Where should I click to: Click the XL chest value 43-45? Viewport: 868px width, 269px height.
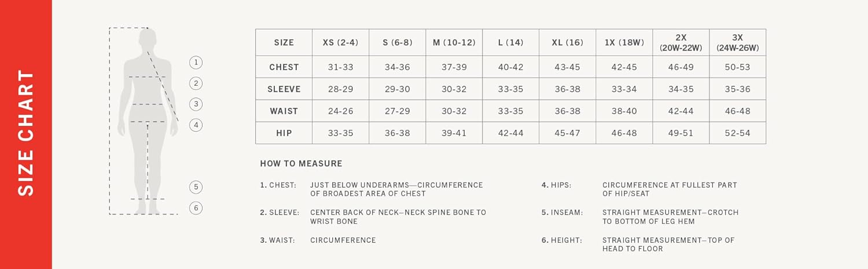click(567, 67)
